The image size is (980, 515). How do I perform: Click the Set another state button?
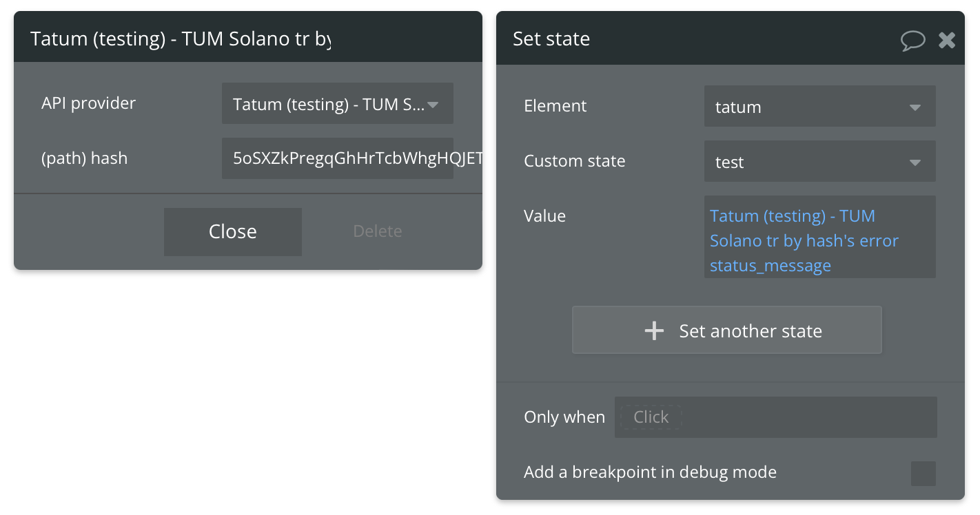click(726, 330)
